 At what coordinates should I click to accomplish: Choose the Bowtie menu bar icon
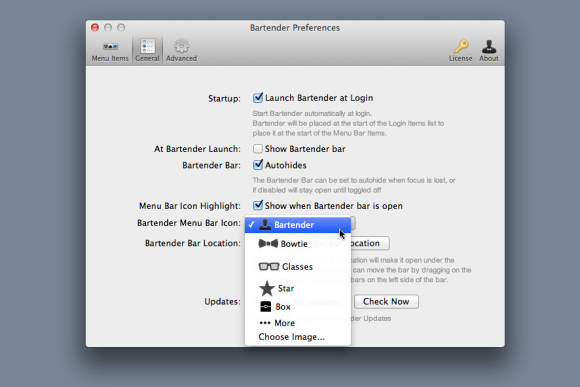coord(298,243)
